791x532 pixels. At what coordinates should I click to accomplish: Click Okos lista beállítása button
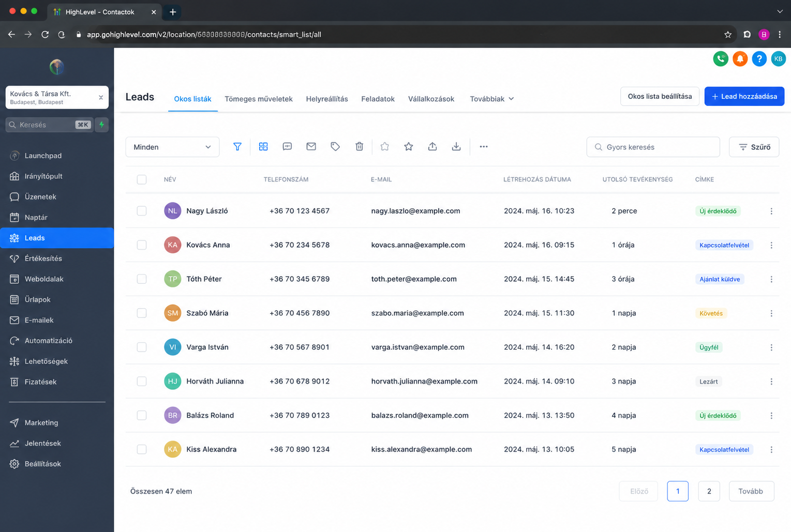coord(660,96)
